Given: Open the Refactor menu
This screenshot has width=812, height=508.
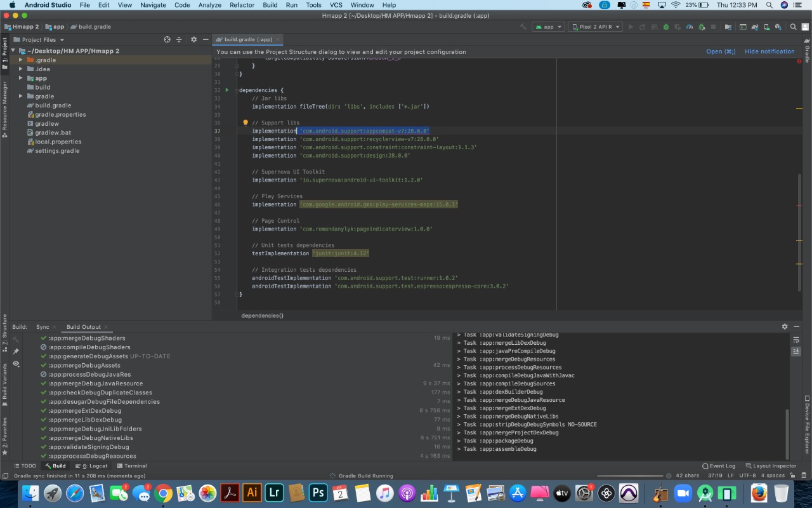Looking at the screenshot, I should (x=242, y=4).
